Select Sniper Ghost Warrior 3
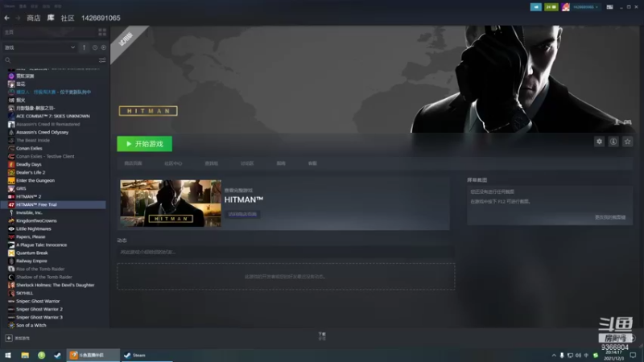 39,317
